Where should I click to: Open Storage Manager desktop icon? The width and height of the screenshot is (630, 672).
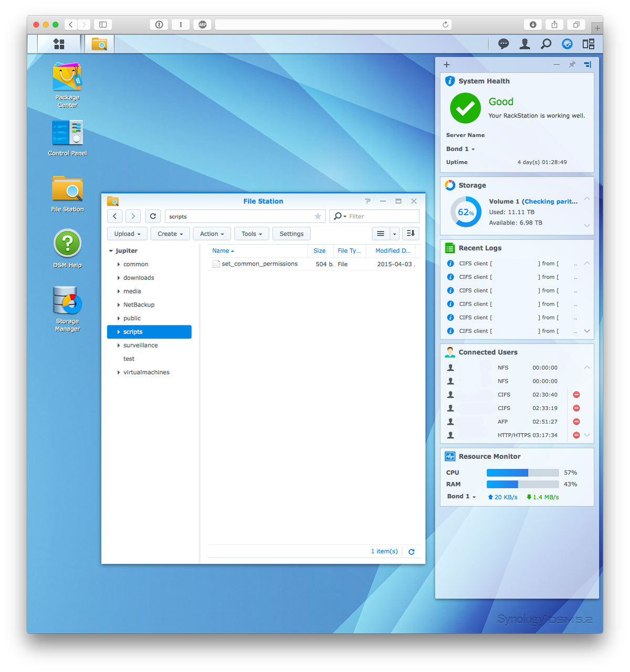pyautogui.click(x=67, y=309)
